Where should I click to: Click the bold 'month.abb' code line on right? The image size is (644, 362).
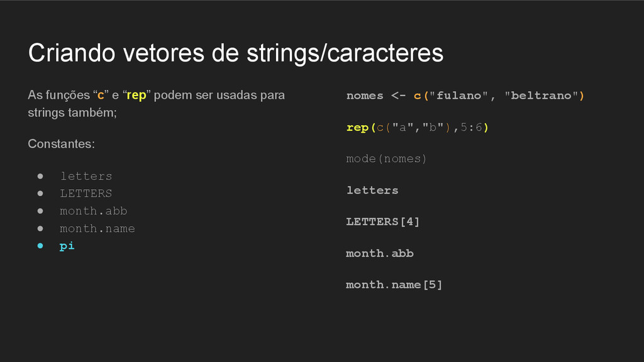tap(380, 253)
